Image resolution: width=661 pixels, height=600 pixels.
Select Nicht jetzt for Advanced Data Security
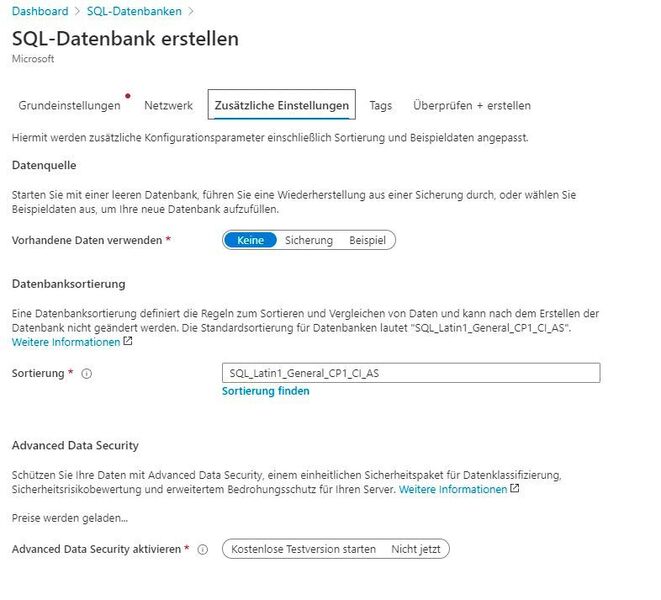click(417, 549)
